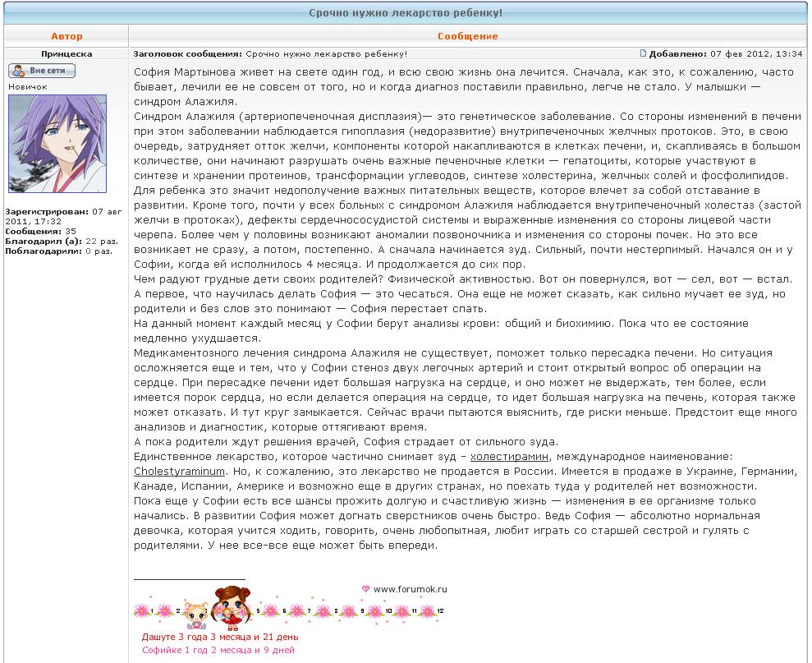Click the "Вне сети" offline status button
812x663 pixels.
(42, 71)
